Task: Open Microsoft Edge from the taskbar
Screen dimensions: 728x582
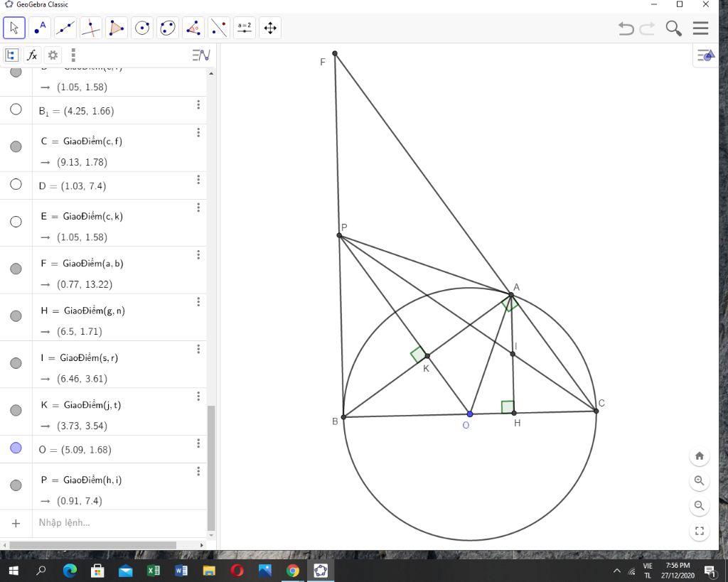Action: [x=70, y=571]
